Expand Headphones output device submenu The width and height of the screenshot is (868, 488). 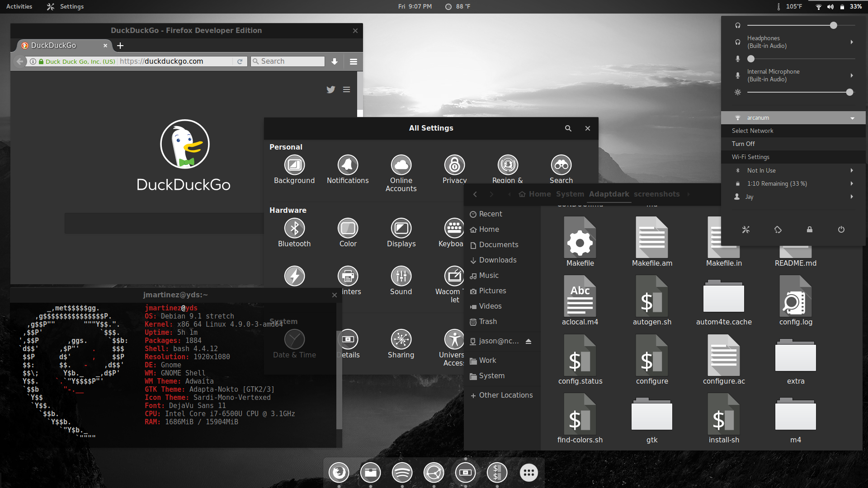[852, 42]
